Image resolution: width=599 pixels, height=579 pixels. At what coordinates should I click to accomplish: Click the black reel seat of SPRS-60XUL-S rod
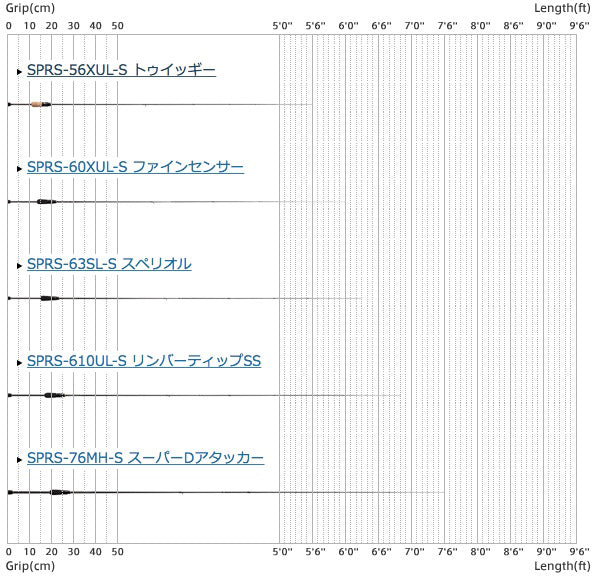(x=47, y=201)
